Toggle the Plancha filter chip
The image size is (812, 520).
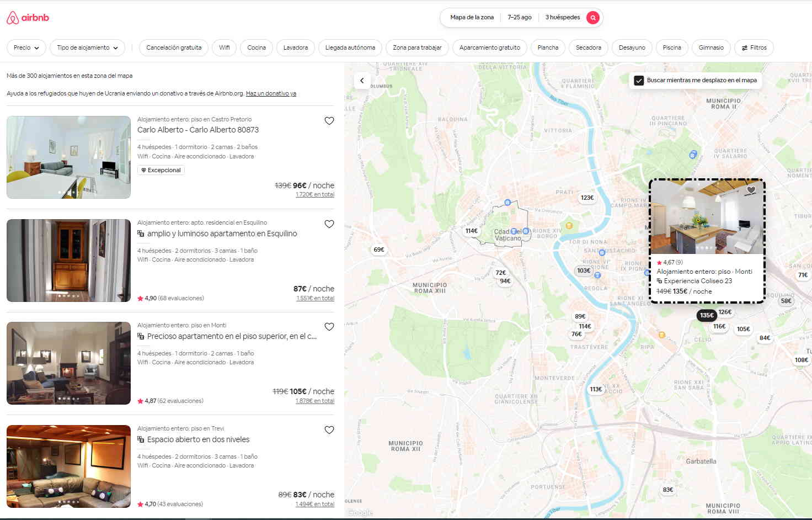[x=548, y=47]
